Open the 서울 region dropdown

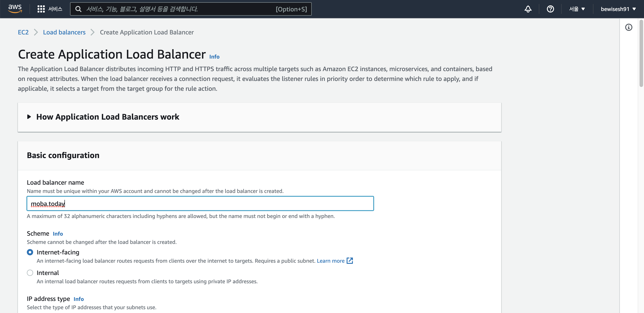(577, 9)
